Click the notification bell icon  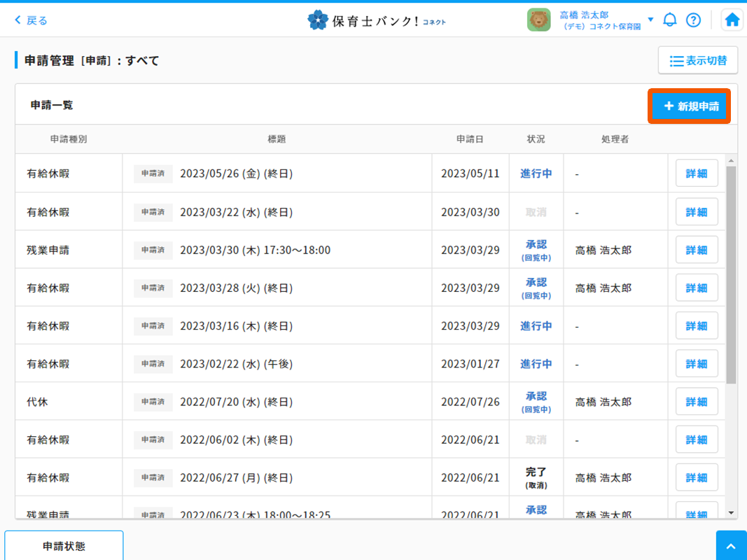click(670, 20)
